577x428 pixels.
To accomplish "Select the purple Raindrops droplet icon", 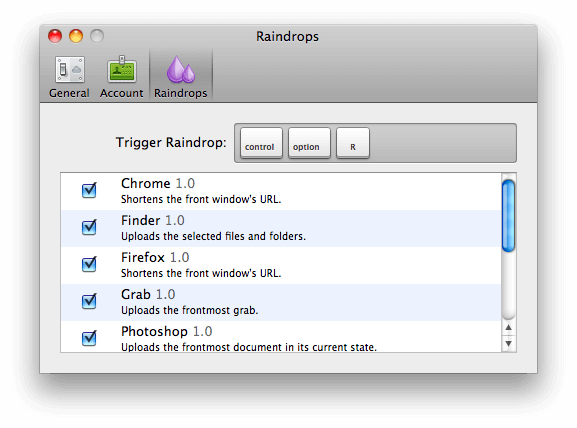I will [181, 69].
